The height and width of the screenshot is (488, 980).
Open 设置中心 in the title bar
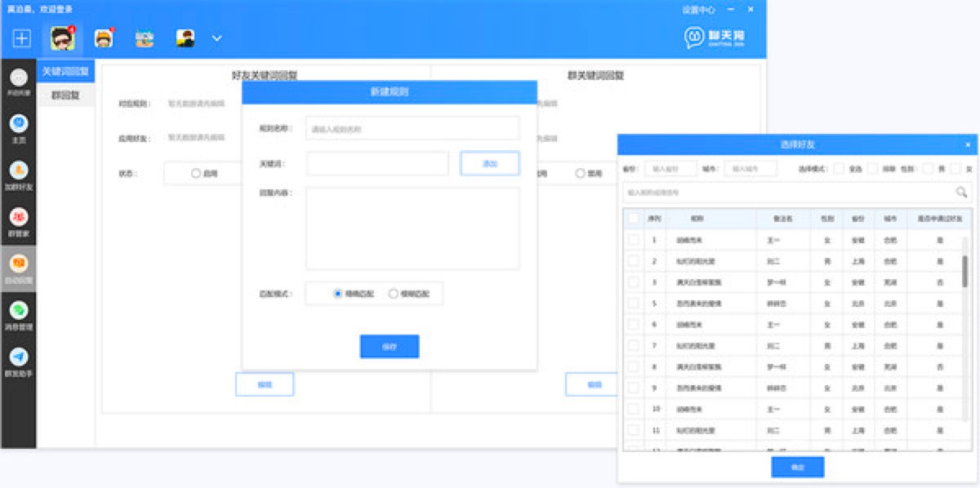pyautogui.click(x=698, y=10)
